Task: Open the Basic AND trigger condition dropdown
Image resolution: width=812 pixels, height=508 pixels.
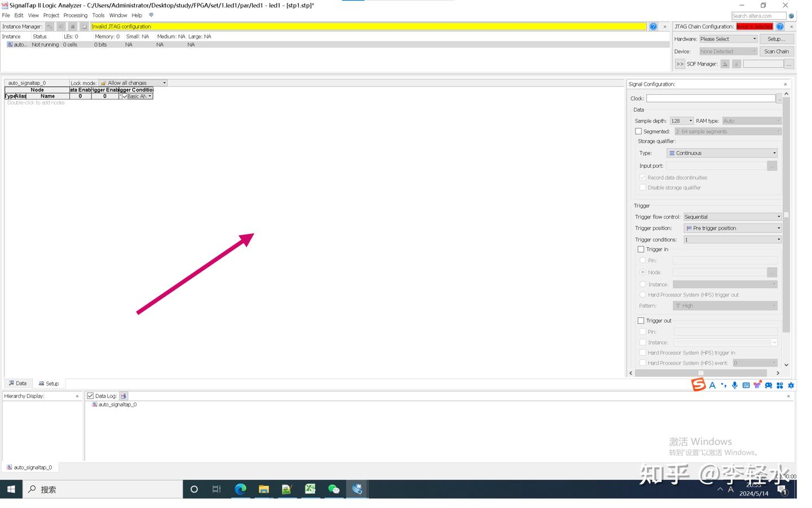Action: [x=137, y=97]
